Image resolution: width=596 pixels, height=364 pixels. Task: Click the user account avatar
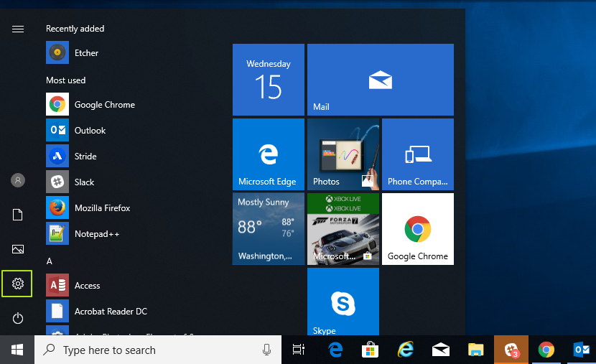(x=18, y=180)
